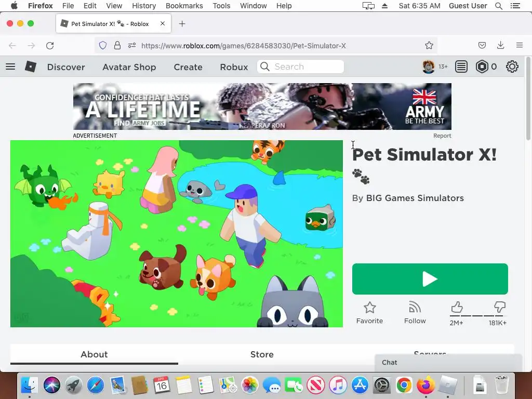Image resolution: width=532 pixels, height=399 pixels.
Task: Open the Bookmarks menu
Action: click(184, 6)
